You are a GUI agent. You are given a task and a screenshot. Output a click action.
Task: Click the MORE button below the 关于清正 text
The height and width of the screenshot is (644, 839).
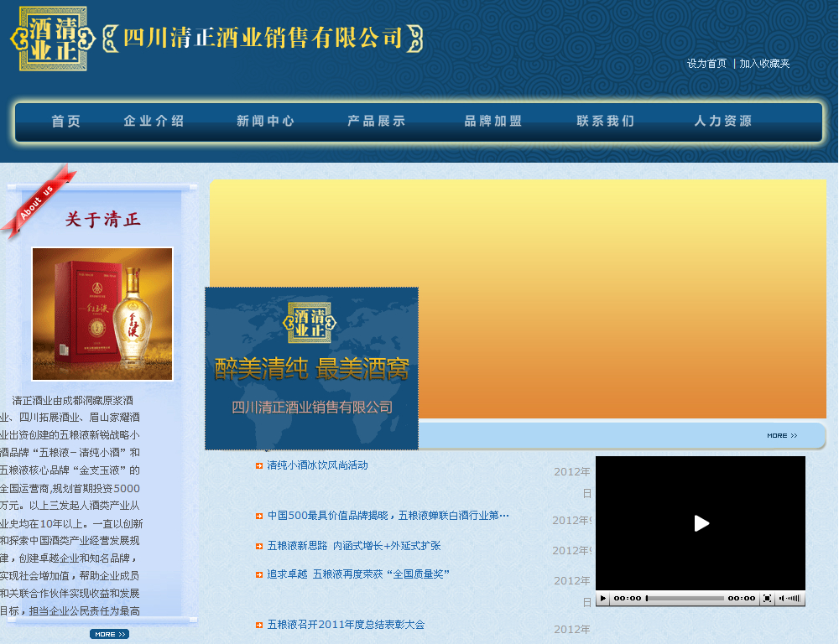click(x=109, y=634)
